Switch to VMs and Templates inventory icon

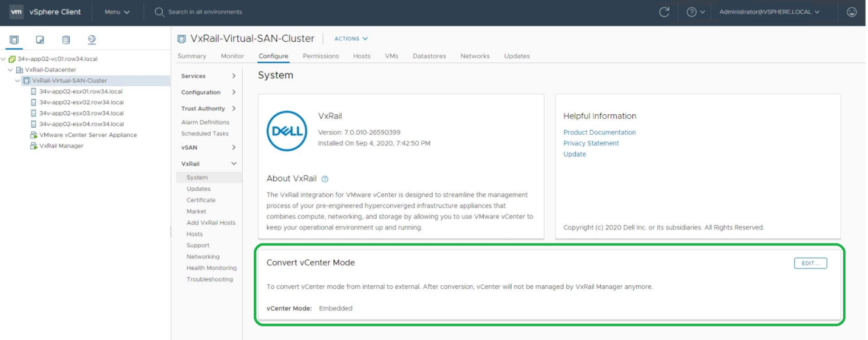[x=40, y=40]
